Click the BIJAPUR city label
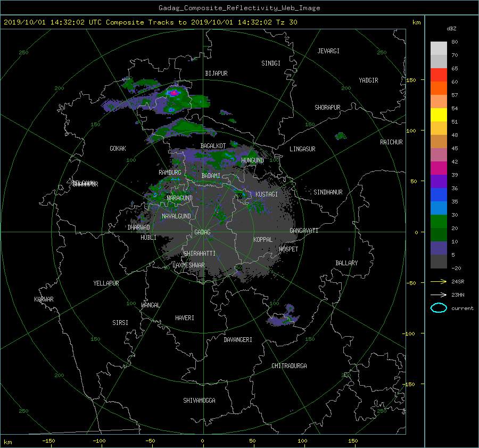 click(x=216, y=74)
